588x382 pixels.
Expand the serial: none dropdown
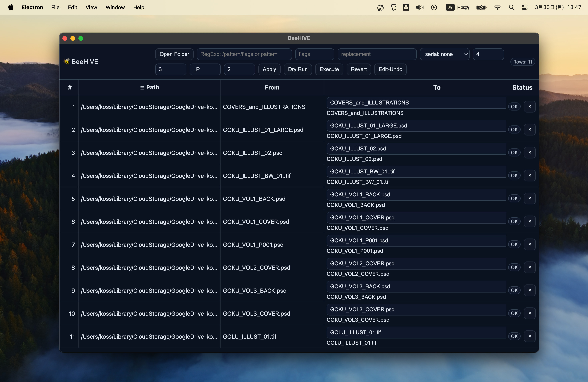[x=444, y=54]
